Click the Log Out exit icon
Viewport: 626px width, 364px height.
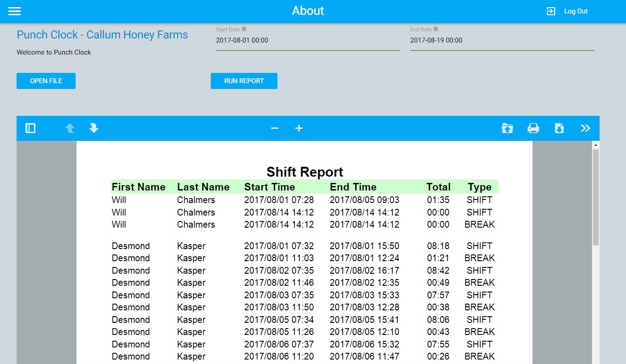(551, 11)
